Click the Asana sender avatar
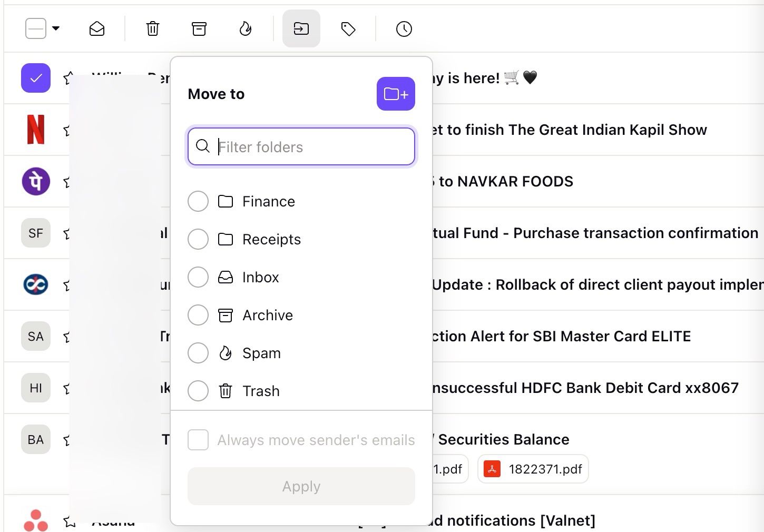764x532 pixels. click(36, 520)
